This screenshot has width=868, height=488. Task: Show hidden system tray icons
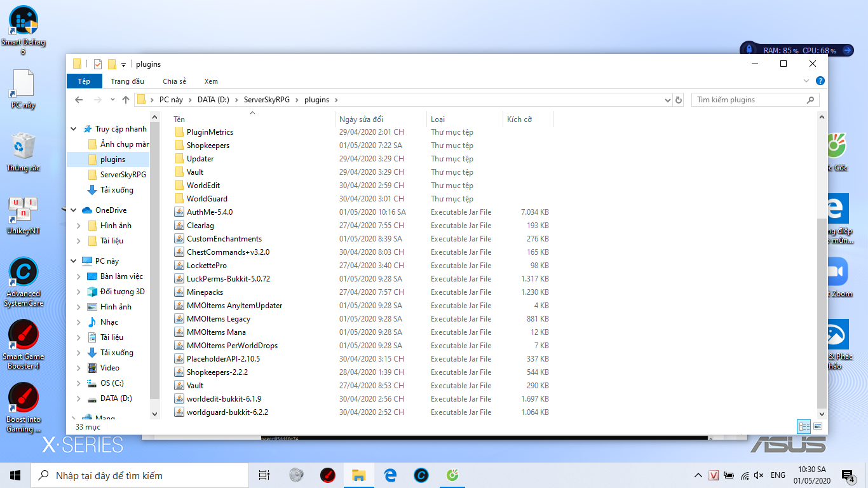coord(698,475)
